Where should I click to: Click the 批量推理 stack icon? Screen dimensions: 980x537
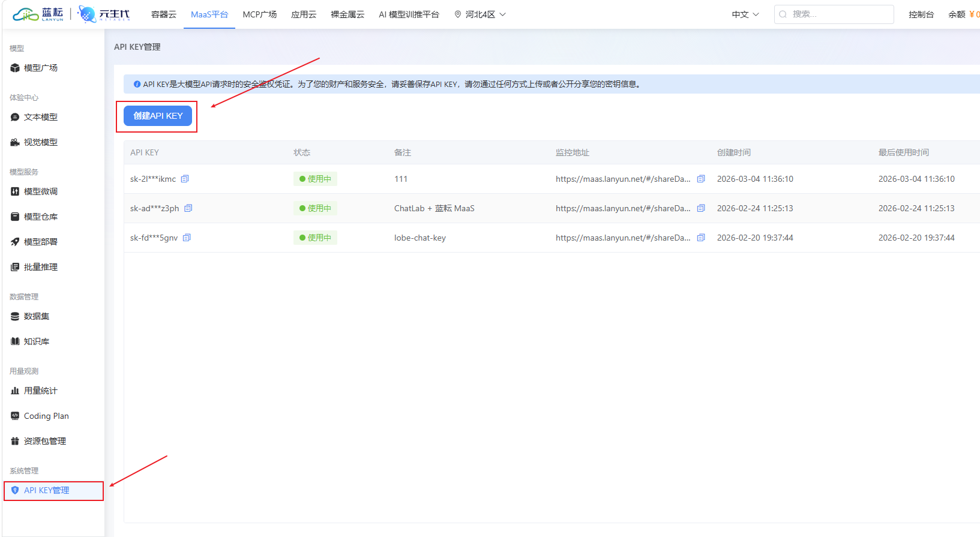15,267
